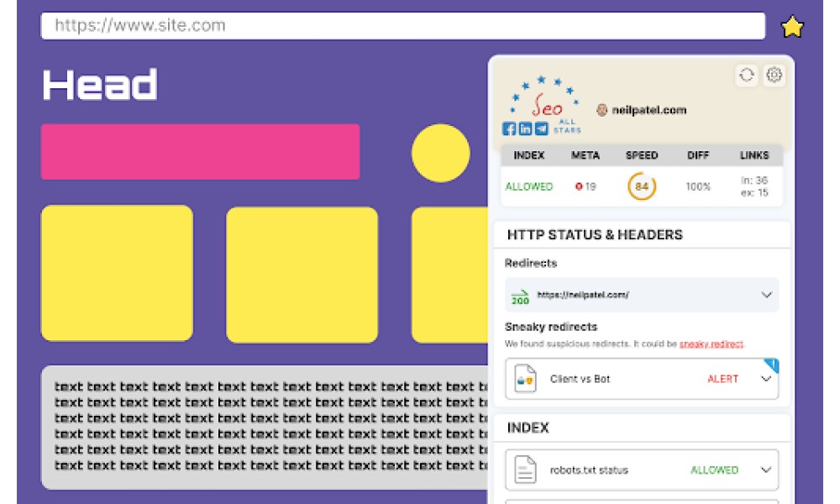Click the neilpatel.com domain name
The height and width of the screenshot is (504, 840).
(x=648, y=110)
